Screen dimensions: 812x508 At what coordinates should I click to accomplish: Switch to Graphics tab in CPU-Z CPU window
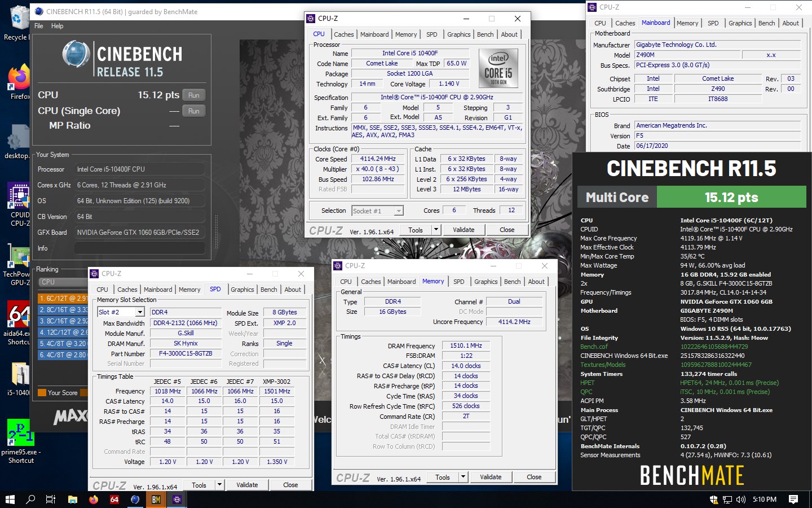459,34
